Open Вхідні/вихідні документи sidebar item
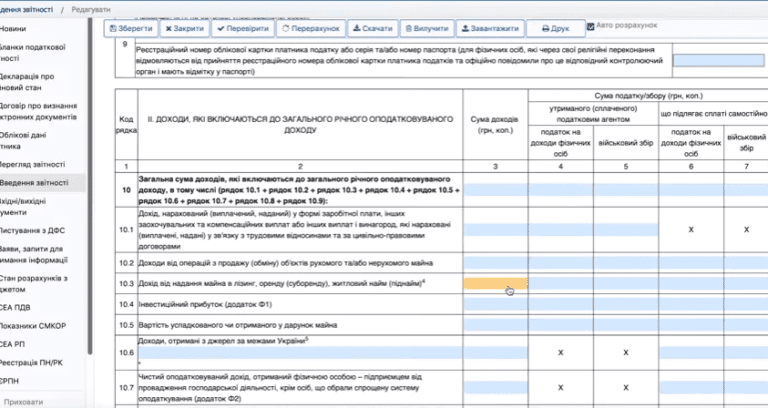This screenshot has width=768, height=408. click(x=23, y=207)
